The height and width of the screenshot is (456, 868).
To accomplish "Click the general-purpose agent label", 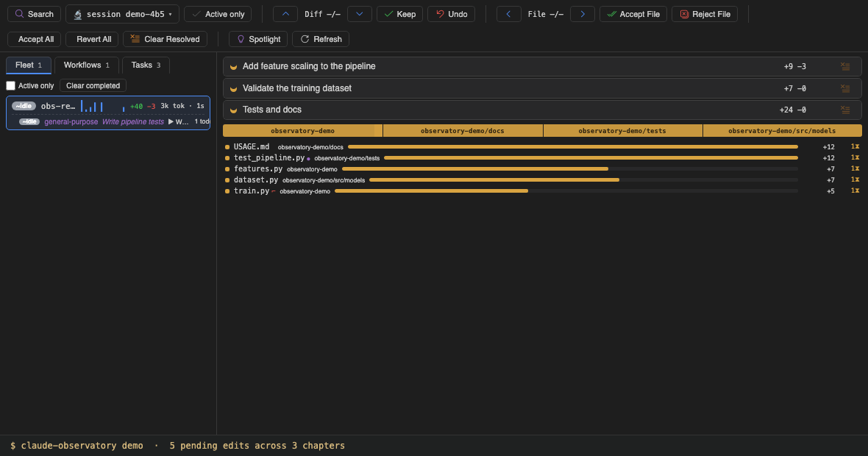I will point(71,122).
